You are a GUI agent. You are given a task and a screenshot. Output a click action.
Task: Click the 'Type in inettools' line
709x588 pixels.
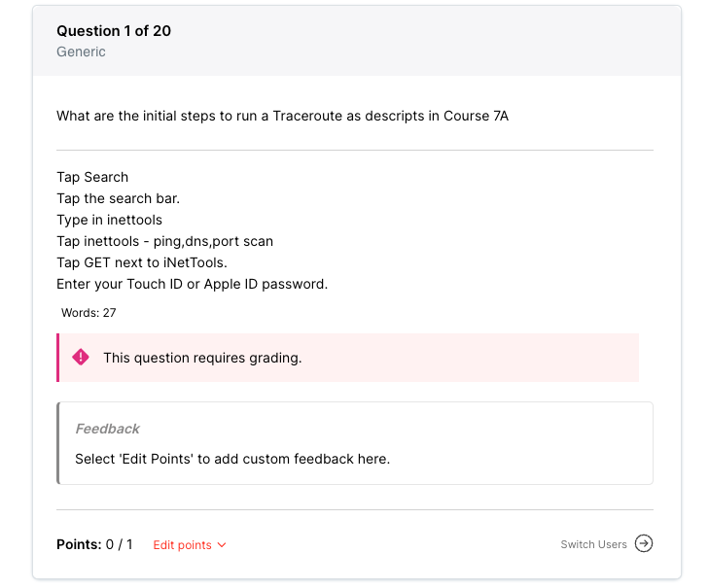(x=109, y=220)
